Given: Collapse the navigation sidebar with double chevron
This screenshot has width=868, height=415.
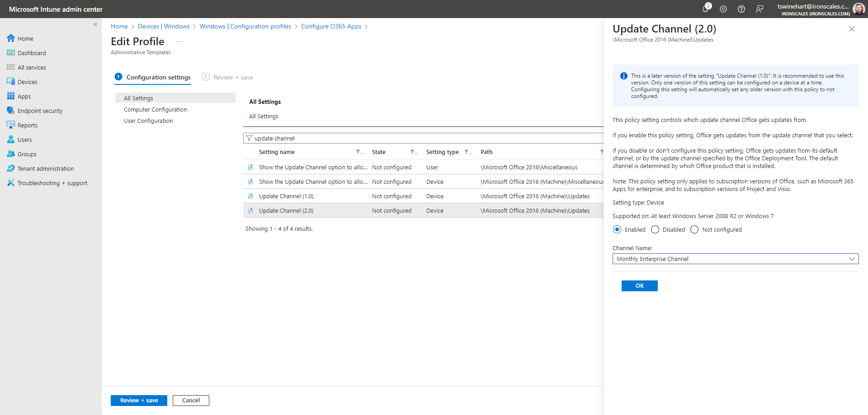Looking at the screenshot, I should (95, 24).
